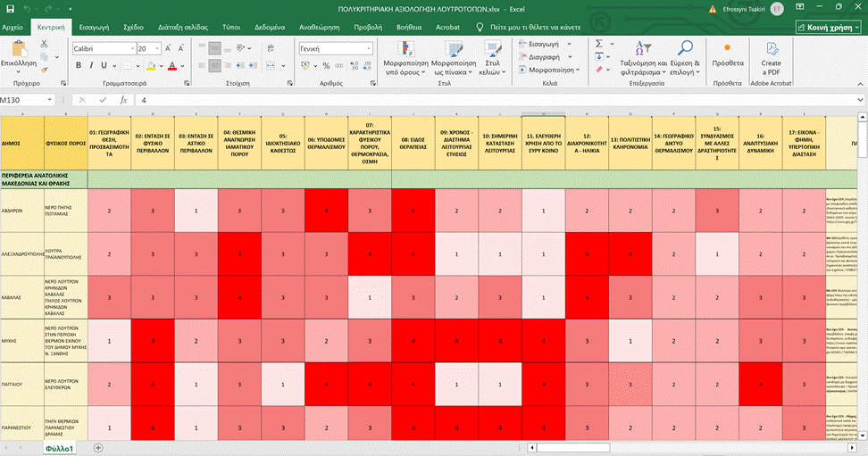Image resolution: width=868 pixels, height=456 pixels.
Task: Switch to the Δεδομένα ribbon tab
Action: [270, 27]
